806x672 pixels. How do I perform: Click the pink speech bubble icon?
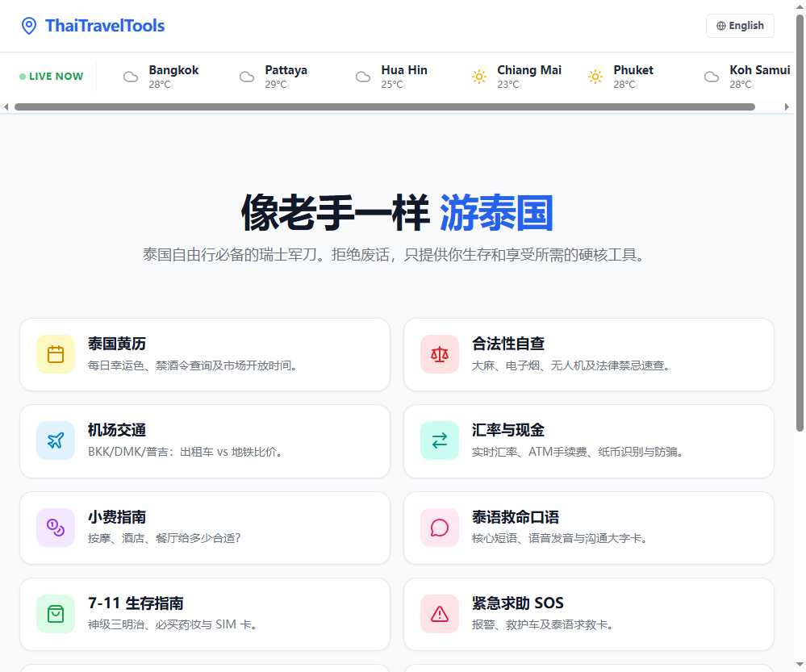[x=440, y=527]
